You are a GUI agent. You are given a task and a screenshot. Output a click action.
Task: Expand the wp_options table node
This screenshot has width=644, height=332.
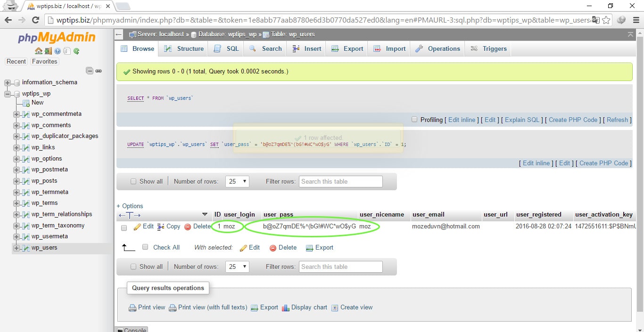(17, 159)
